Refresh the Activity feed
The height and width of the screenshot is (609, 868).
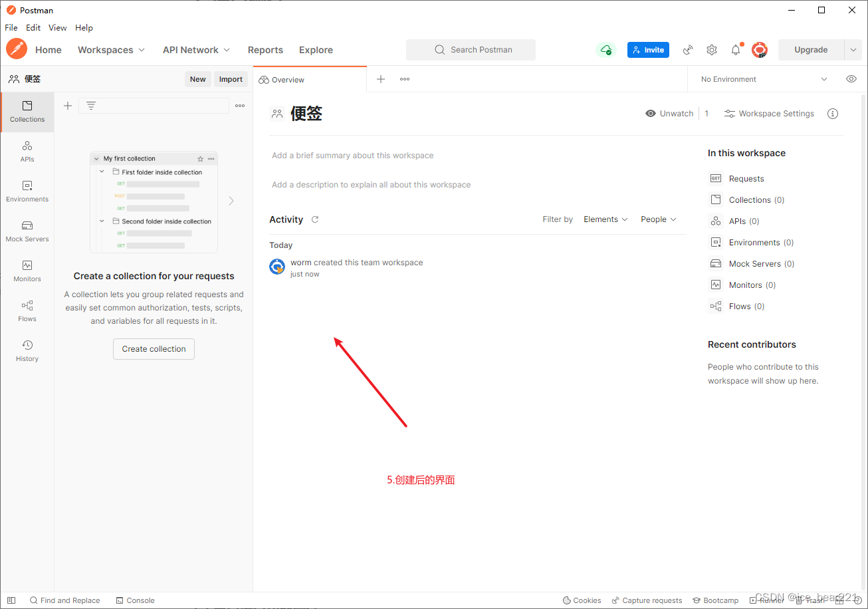tap(315, 219)
